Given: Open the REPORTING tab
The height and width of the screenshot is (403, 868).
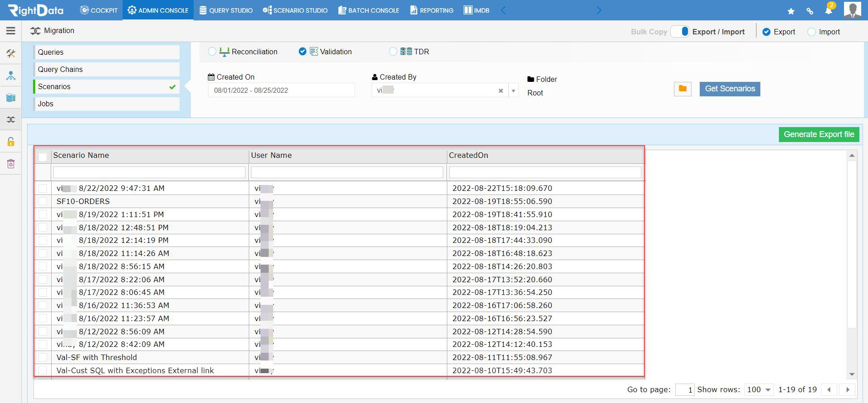Looking at the screenshot, I should click(432, 10).
